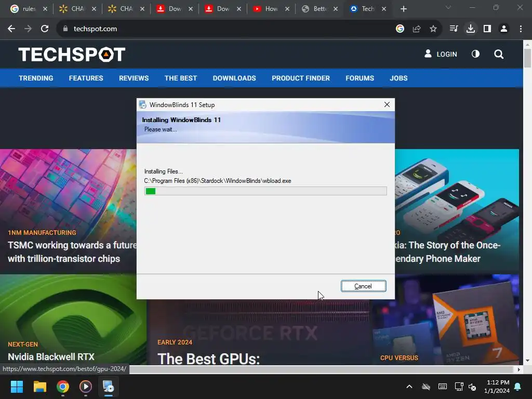
Task: Go back using browser back arrow
Action: tap(11, 29)
